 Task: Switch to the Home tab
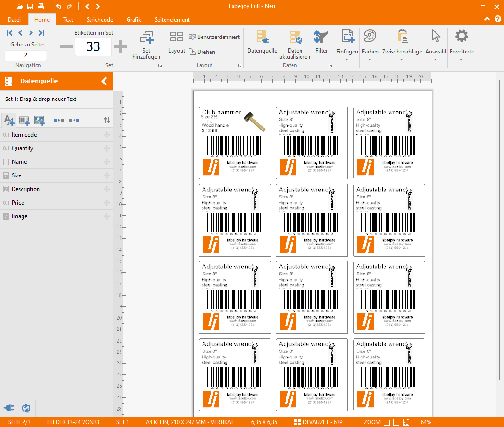42,20
